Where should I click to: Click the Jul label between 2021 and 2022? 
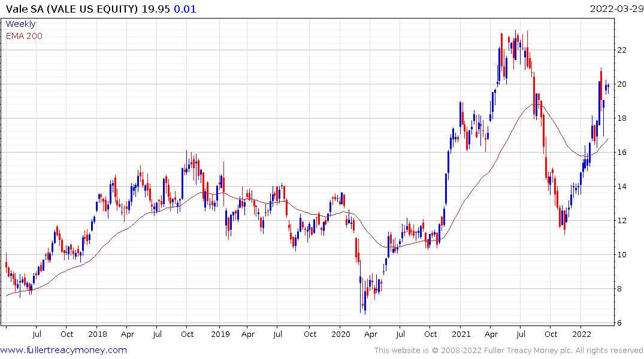pos(521,334)
